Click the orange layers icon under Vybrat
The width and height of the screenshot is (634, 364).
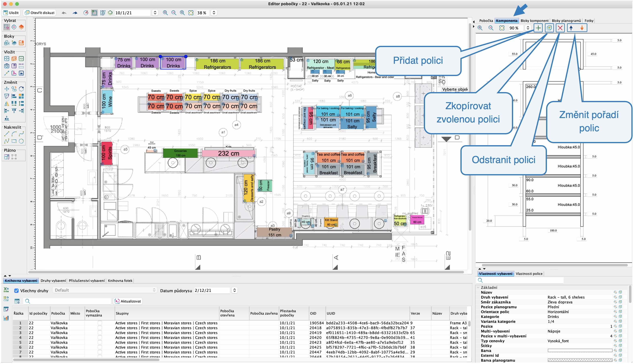click(x=21, y=27)
